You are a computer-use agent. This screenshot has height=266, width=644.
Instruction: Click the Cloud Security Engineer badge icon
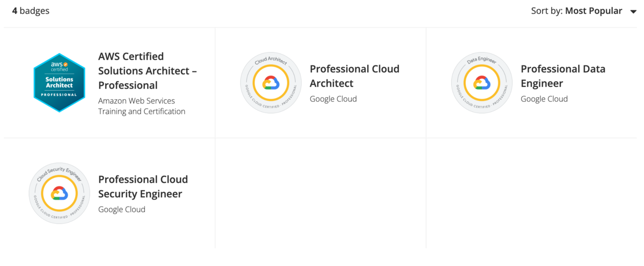(x=59, y=193)
